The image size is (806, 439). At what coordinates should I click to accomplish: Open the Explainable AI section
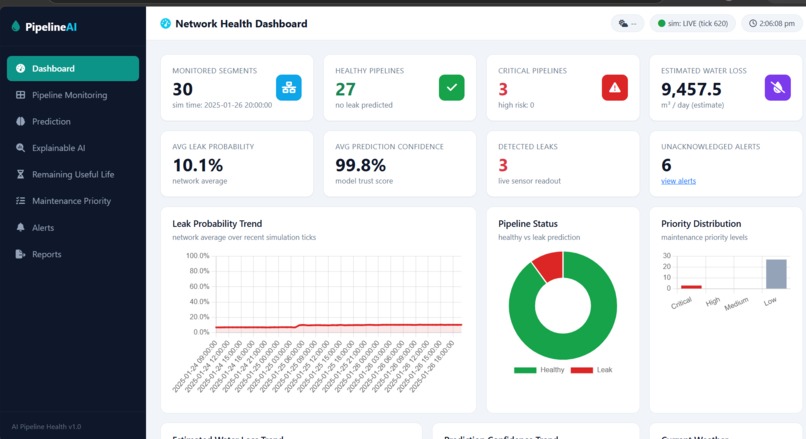pyautogui.click(x=73, y=148)
